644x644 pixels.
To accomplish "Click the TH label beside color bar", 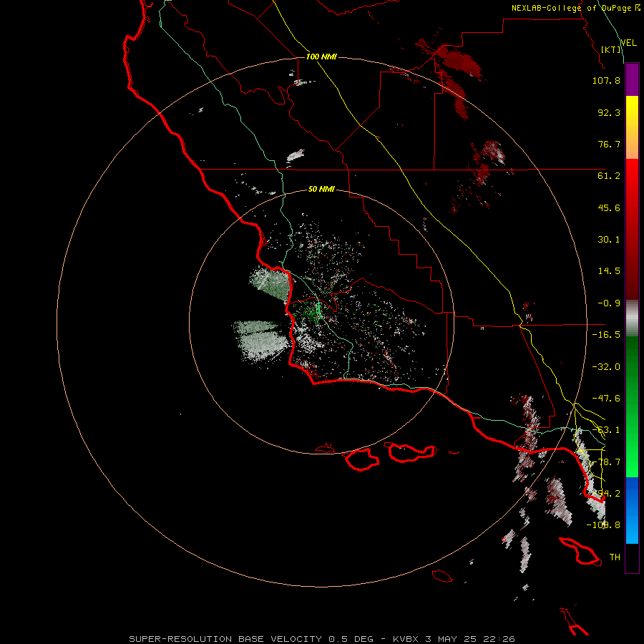I will [x=615, y=557].
